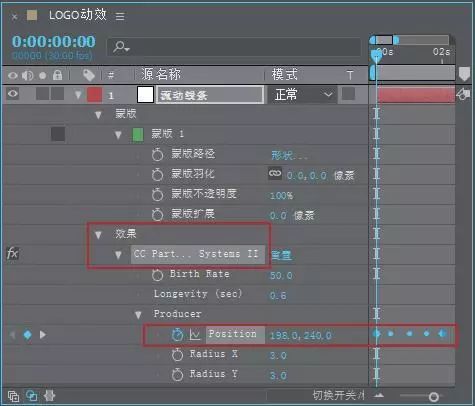Click the audio speaker column header icon
475x406 pixels.
(x=27, y=76)
